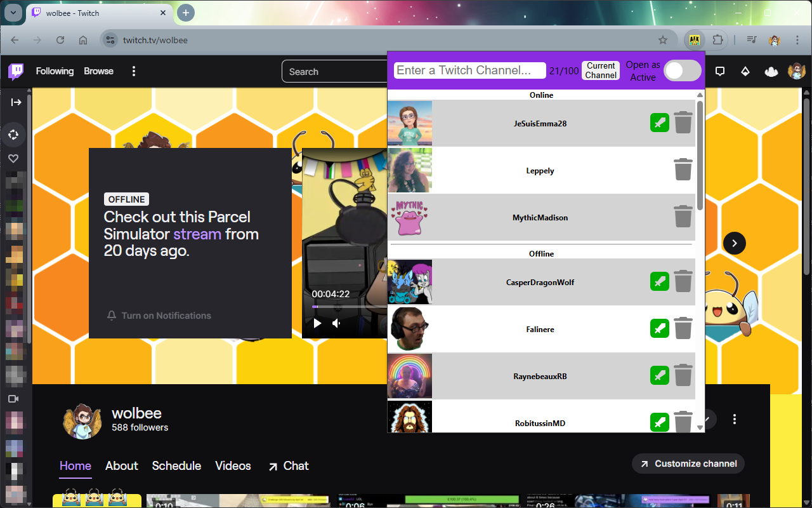Click the bell next to Turn on Notifications
812x508 pixels.
point(112,316)
